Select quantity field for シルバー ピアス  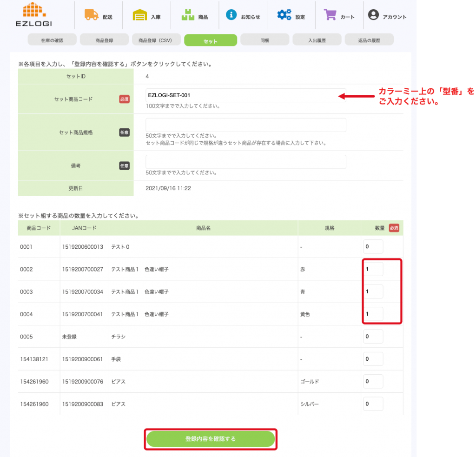(x=373, y=404)
